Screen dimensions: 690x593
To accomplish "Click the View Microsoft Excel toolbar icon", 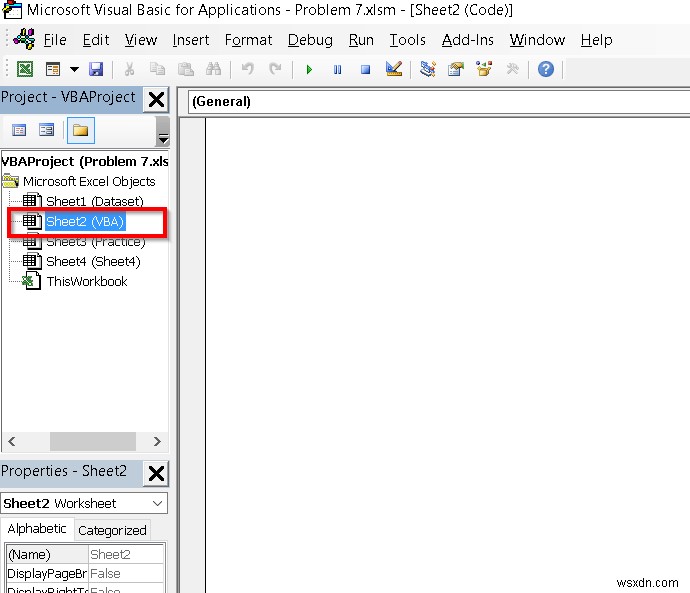I will click(x=25, y=69).
